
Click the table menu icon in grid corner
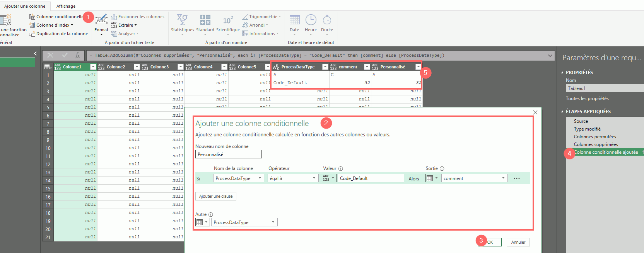48,67
